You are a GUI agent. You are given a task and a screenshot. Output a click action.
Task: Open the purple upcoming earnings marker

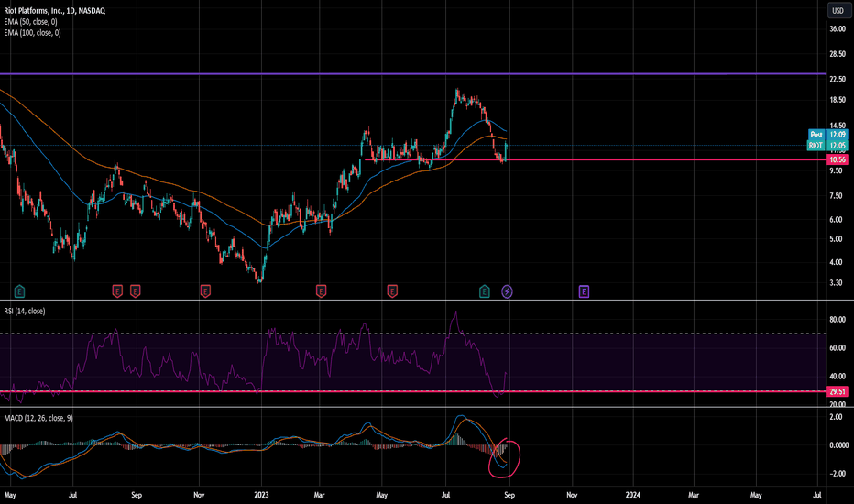[584, 291]
